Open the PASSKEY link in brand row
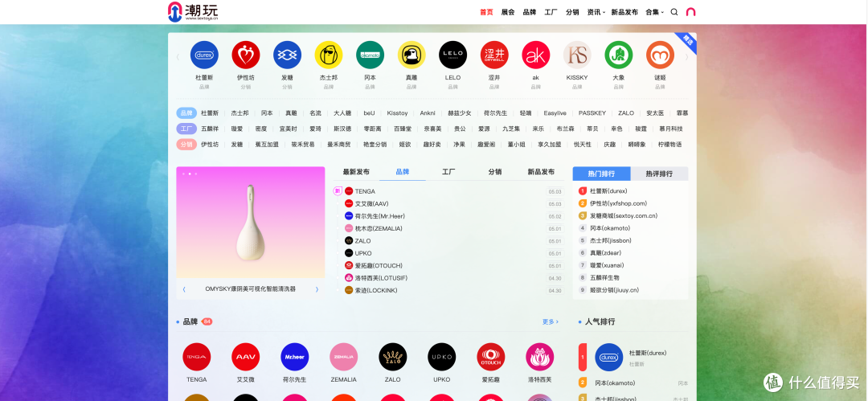868x401 pixels. [592, 113]
